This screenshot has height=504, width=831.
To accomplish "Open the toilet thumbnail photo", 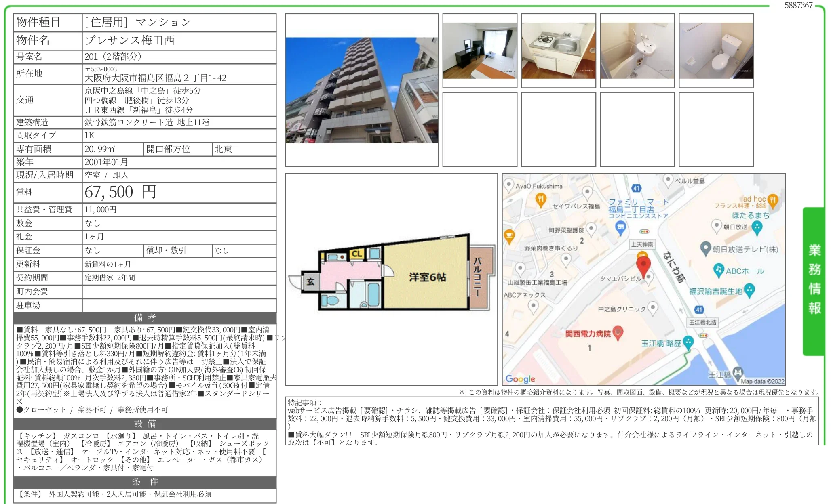I will coord(716,51).
